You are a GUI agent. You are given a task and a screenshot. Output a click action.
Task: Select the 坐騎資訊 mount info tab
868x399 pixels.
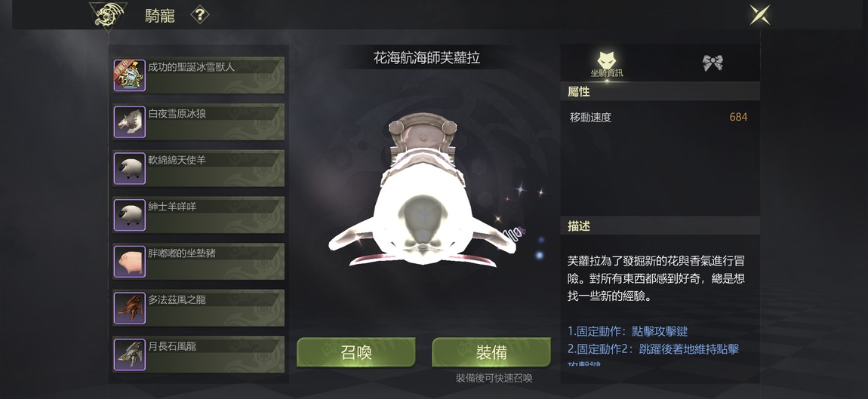[607, 63]
